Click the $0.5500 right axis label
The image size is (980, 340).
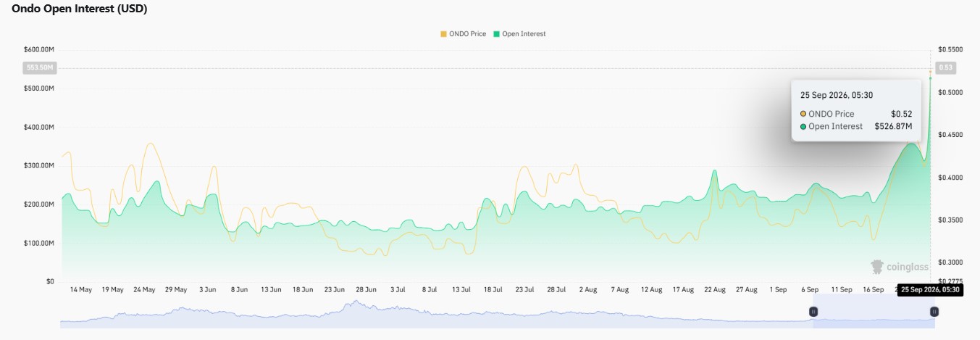coord(950,49)
